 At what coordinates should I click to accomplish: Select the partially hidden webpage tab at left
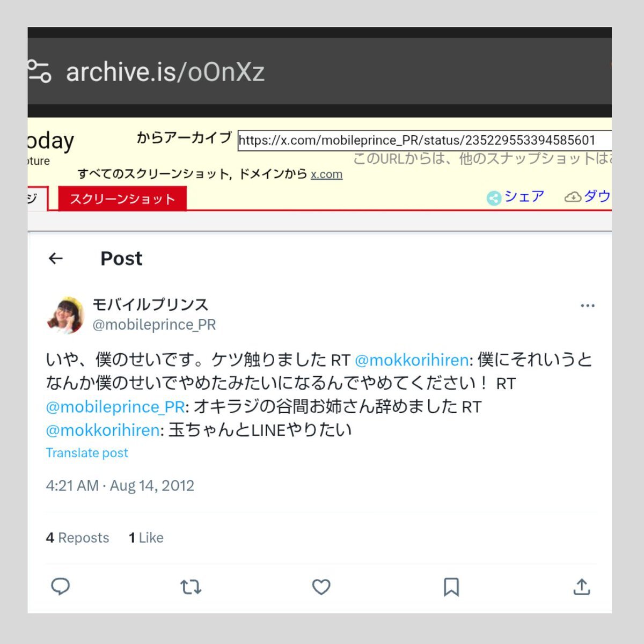pyautogui.click(x=38, y=199)
